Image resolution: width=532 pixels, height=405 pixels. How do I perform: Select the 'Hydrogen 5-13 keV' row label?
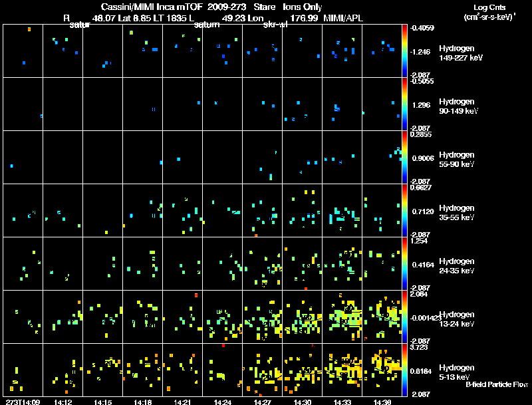457,372
